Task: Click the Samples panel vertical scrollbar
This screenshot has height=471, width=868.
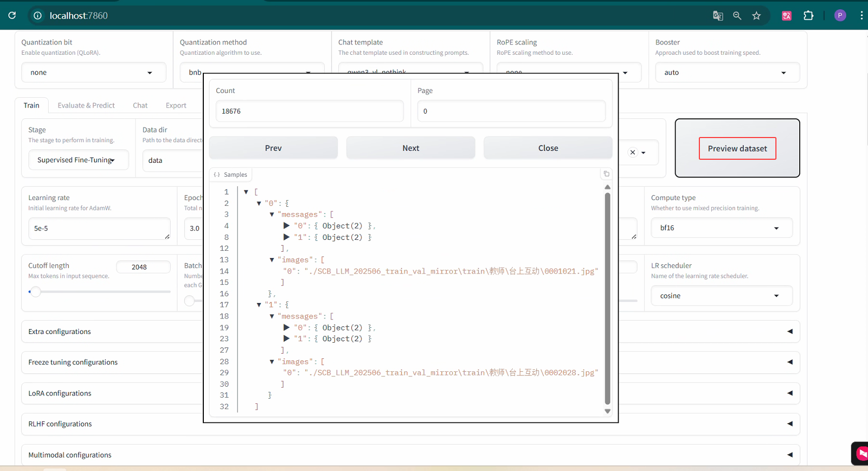Action: tap(607, 299)
